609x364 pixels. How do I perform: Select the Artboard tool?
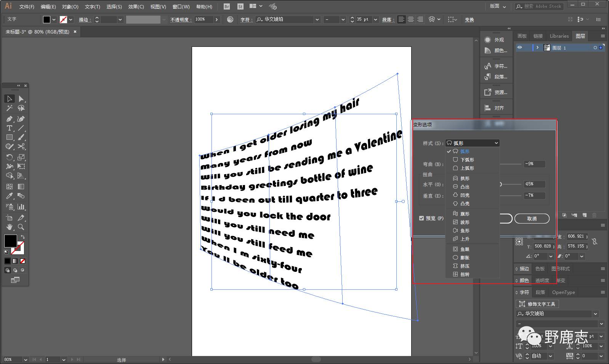[x=10, y=218]
